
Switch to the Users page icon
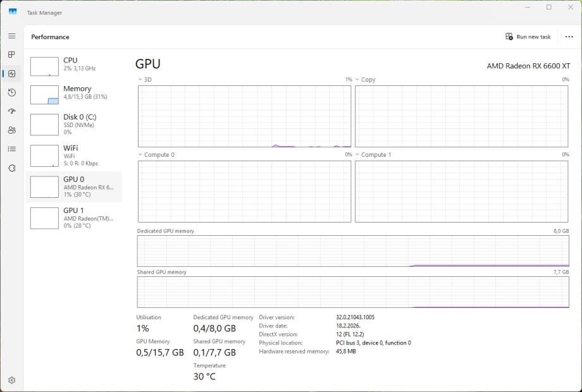11,130
